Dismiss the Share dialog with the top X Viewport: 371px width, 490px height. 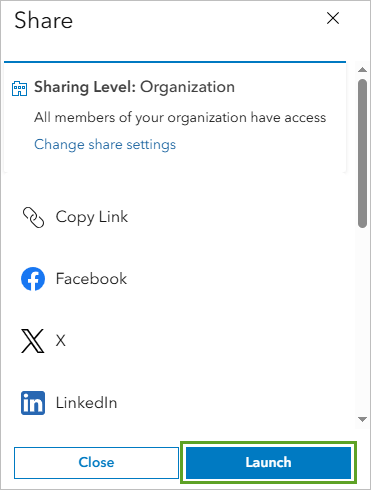(x=333, y=18)
